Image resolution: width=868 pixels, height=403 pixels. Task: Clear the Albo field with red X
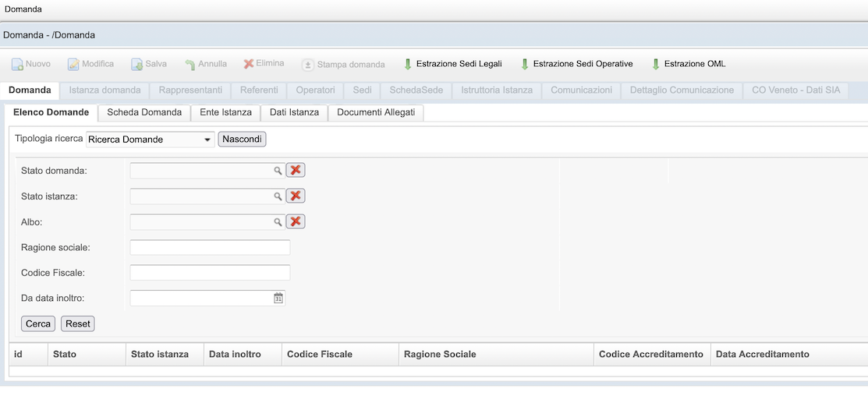tap(296, 222)
